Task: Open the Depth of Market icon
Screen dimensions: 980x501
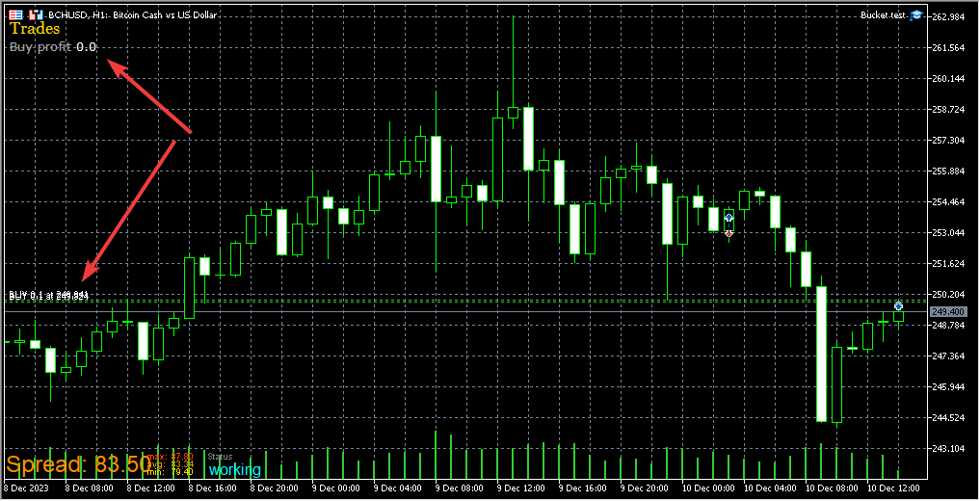Action: 37,14
